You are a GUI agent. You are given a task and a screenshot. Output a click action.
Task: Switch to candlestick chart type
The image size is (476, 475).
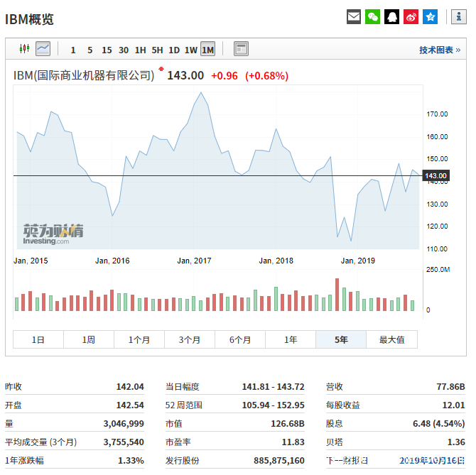(24, 48)
